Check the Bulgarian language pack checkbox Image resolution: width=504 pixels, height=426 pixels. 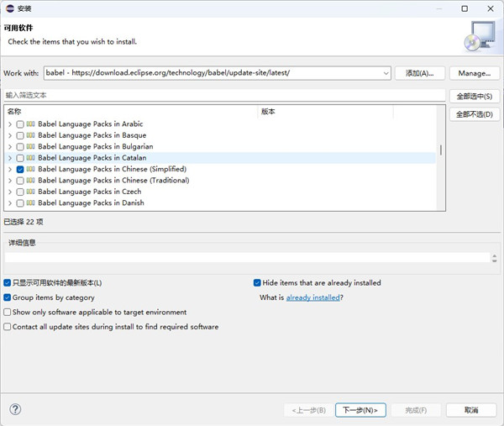tap(20, 146)
